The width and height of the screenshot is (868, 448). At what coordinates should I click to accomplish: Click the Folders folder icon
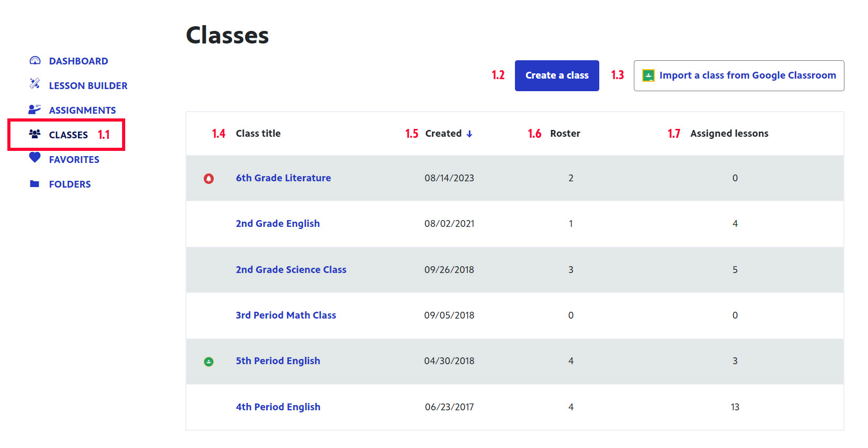(35, 184)
